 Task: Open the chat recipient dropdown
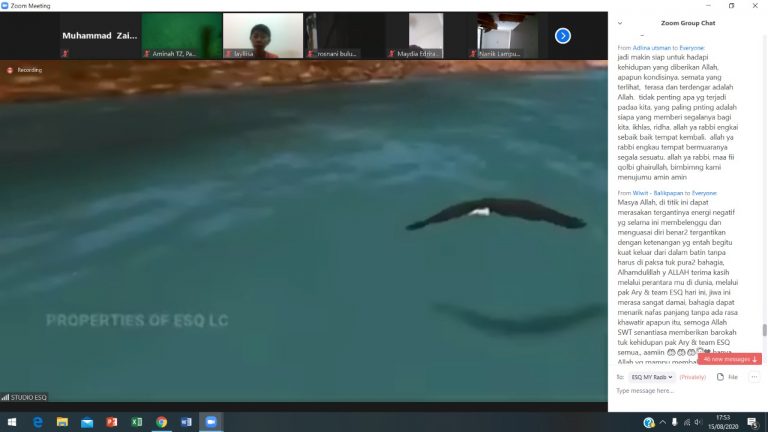(652, 377)
